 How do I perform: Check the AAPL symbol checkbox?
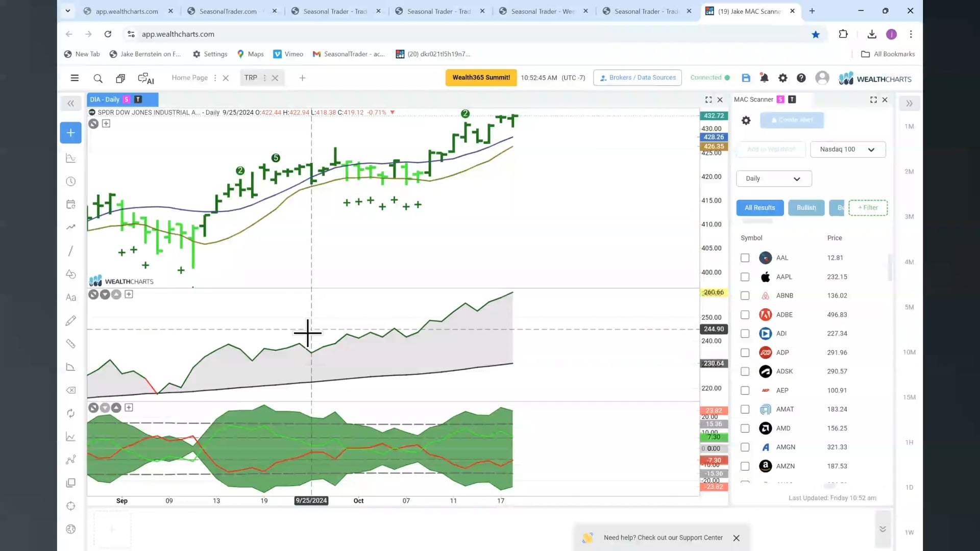(x=745, y=277)
